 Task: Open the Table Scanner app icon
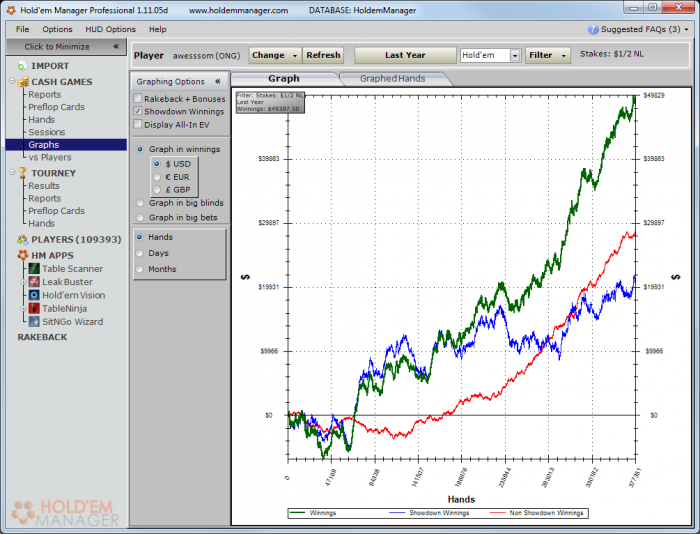point(32,269)
